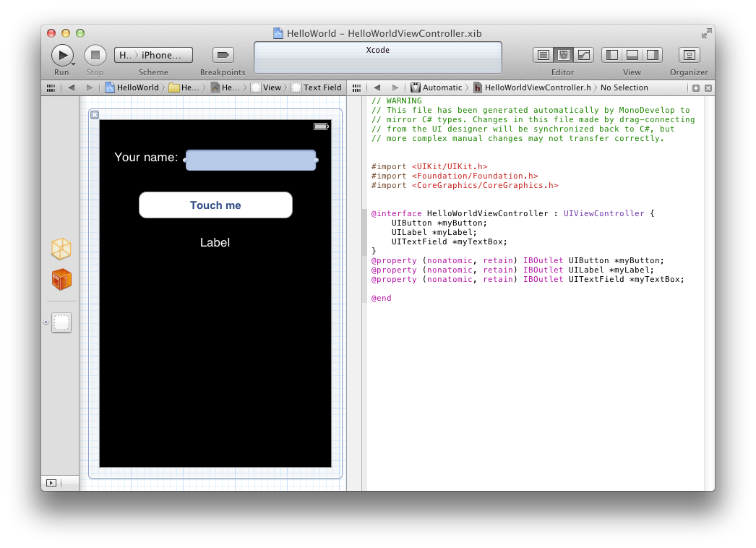Toggle the Breakpoints button
Viewport: 756px width, 548px height.
[223, 55]
